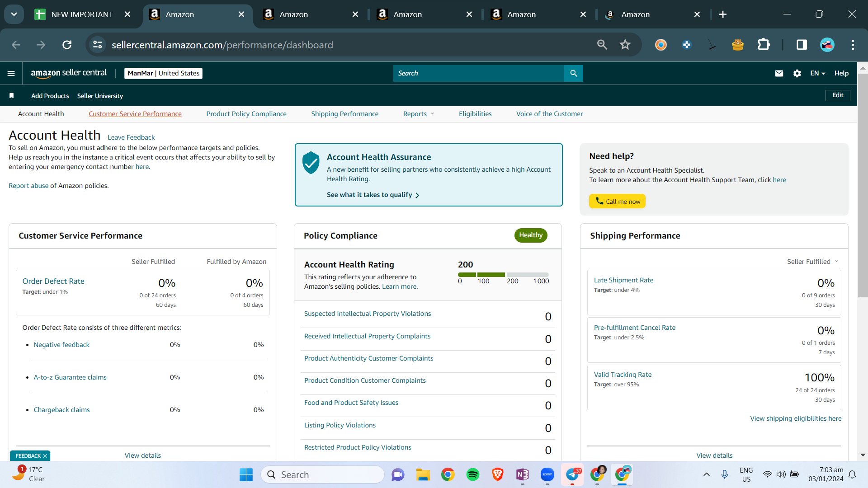Open the notifications bell in system tray
Viewport: 868px width, 488px height.
click(x=852, y=474)
